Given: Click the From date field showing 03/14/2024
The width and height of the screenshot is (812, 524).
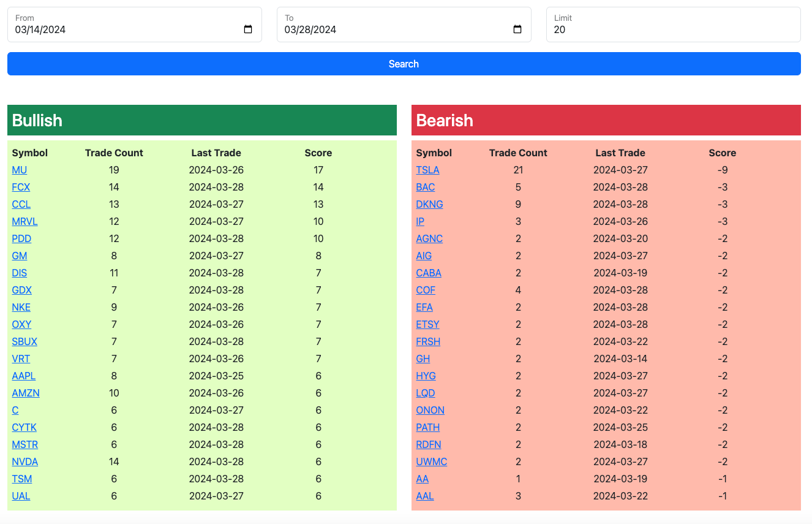Looking at the screenshot, I should 135,25.
